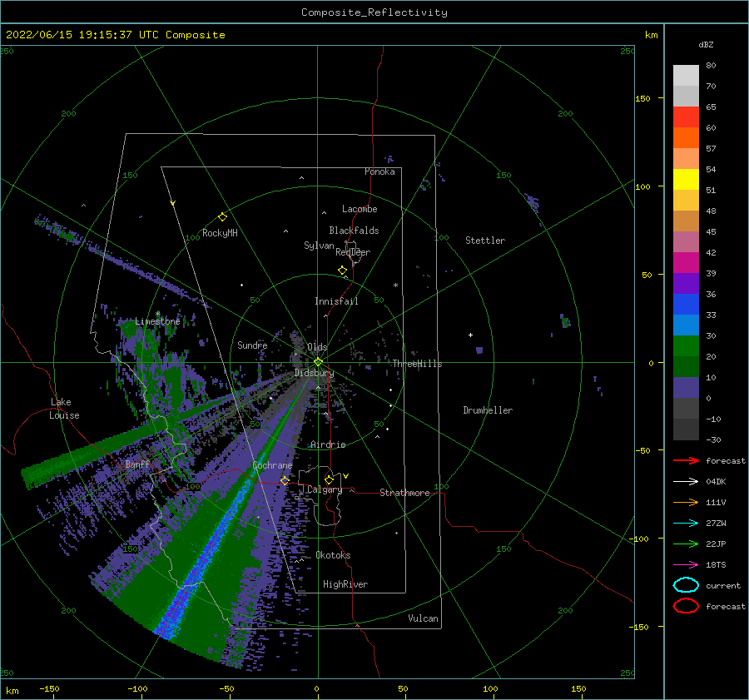The height and width of the screenshot is (700, 749).
Task: Click the red 65 dBZ color swatch
Action: pyautogui.click(x=686, y=117)
